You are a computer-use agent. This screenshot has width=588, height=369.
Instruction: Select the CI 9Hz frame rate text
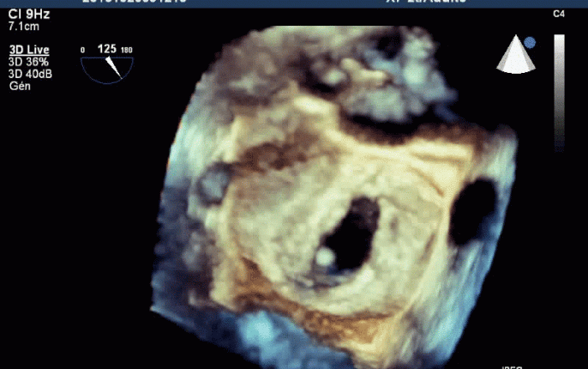point(29,15)
